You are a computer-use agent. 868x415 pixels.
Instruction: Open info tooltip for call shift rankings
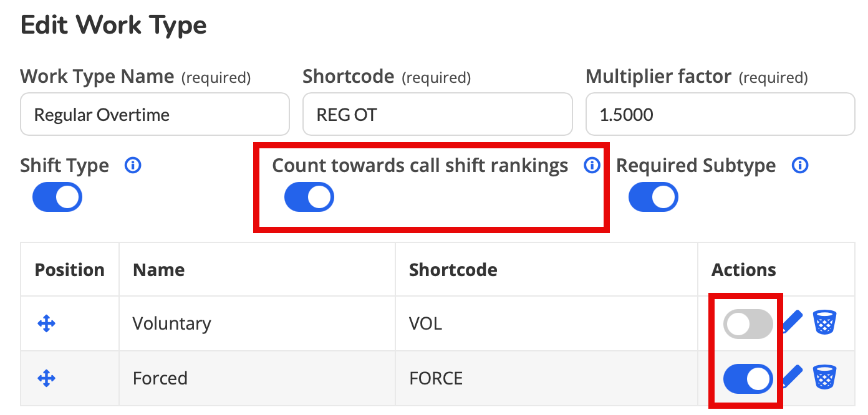click(592, 166)
